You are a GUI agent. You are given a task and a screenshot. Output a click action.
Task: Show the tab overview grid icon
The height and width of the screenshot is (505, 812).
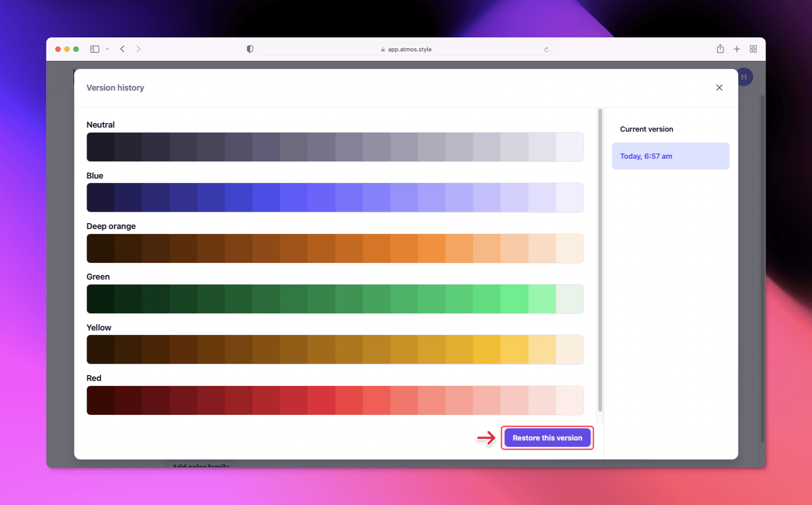coord(753,49)
